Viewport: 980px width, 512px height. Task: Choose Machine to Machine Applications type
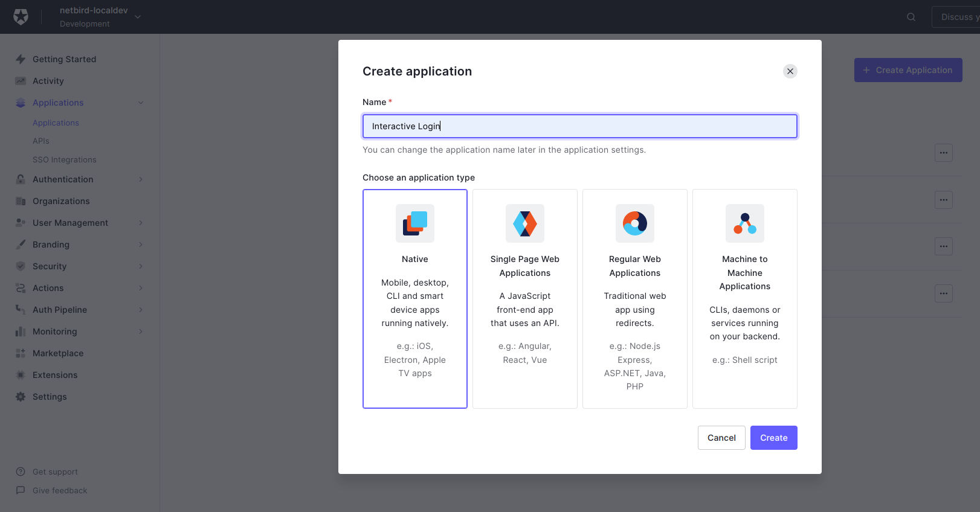tap(745, 299)
